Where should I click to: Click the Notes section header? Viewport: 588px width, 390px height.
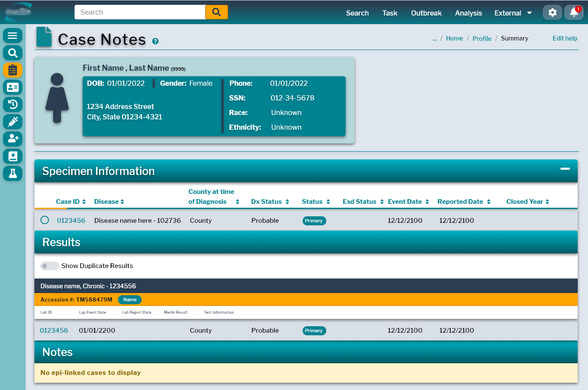tap(306, 352)
